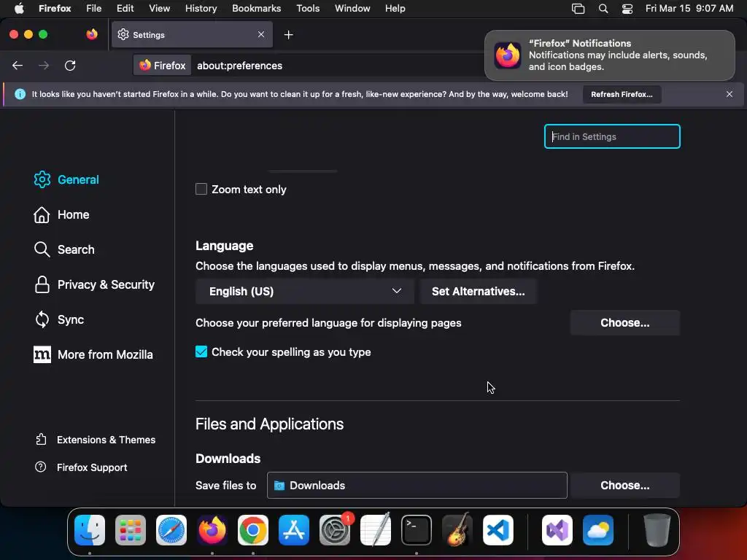This screenshot has width=747, height=560.
Task: Open App Store from the Dock
Action: tap(294, 530)
